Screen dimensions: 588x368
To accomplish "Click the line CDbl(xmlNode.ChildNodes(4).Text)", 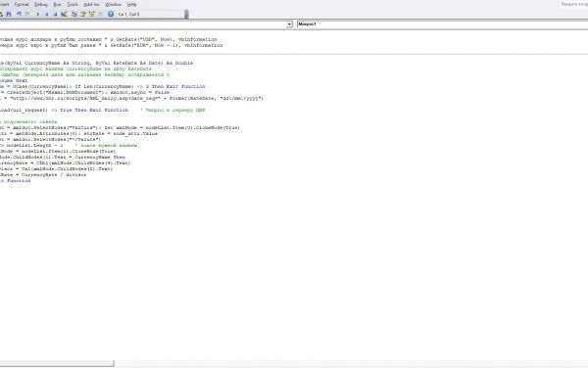I will click(x=66, y=162).
